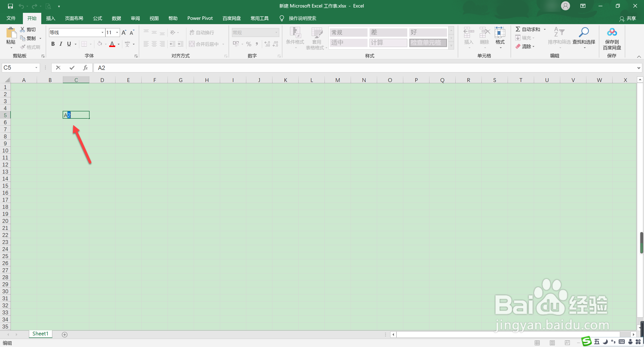Confirm entry with checkmark icon
This screenshot has width=644, height=347.
pyautogui.click(x=72, y=68)
